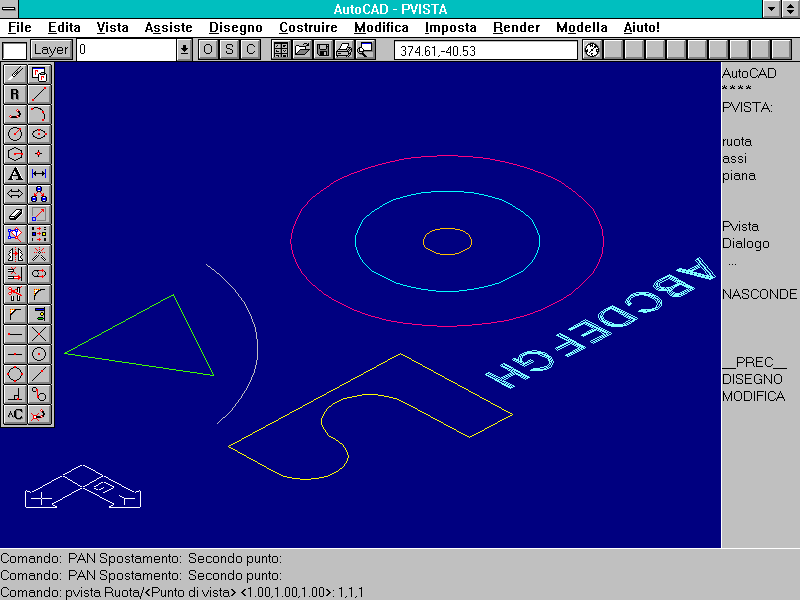
Task: Click the Explode tool
Action: (x=39, y=254)
